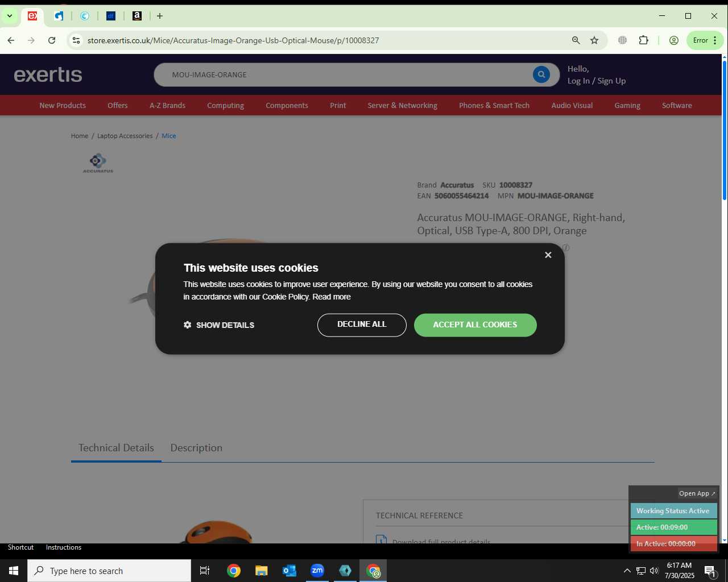Close the cookie dialog with X
The width and height of the screenshot is (728, 582).
[x=548, y=255]
